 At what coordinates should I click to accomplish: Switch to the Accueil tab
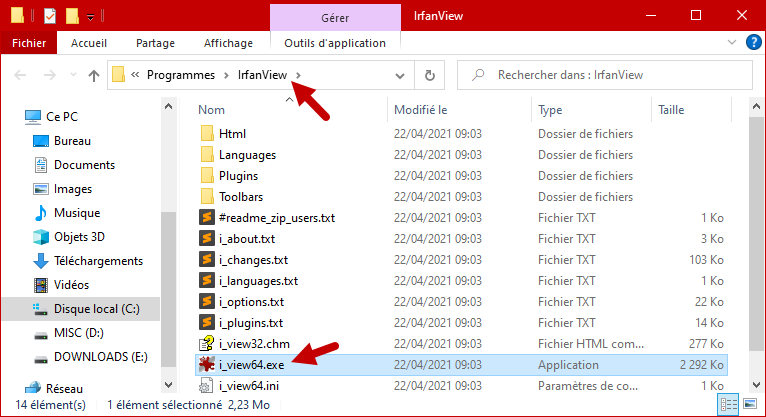89,43
